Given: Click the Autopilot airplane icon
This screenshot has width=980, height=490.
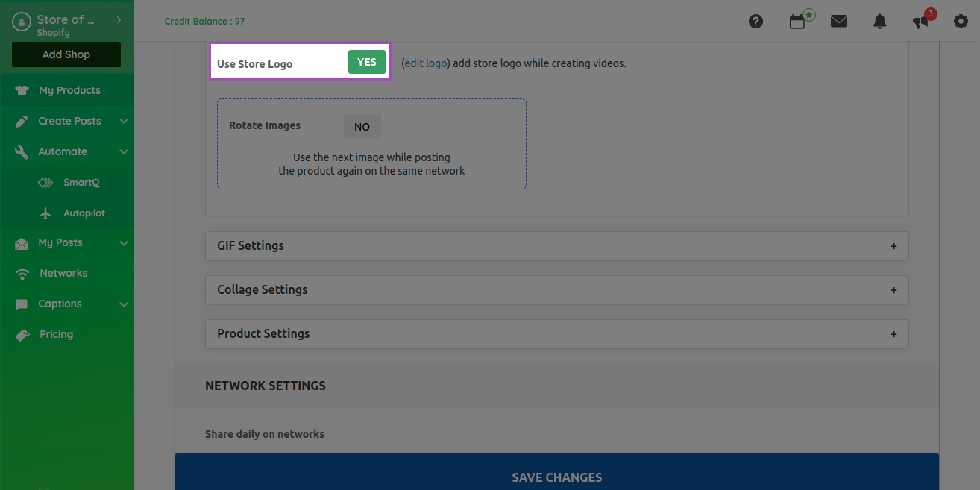Looking at the screenshot, I should pos(45,213).
